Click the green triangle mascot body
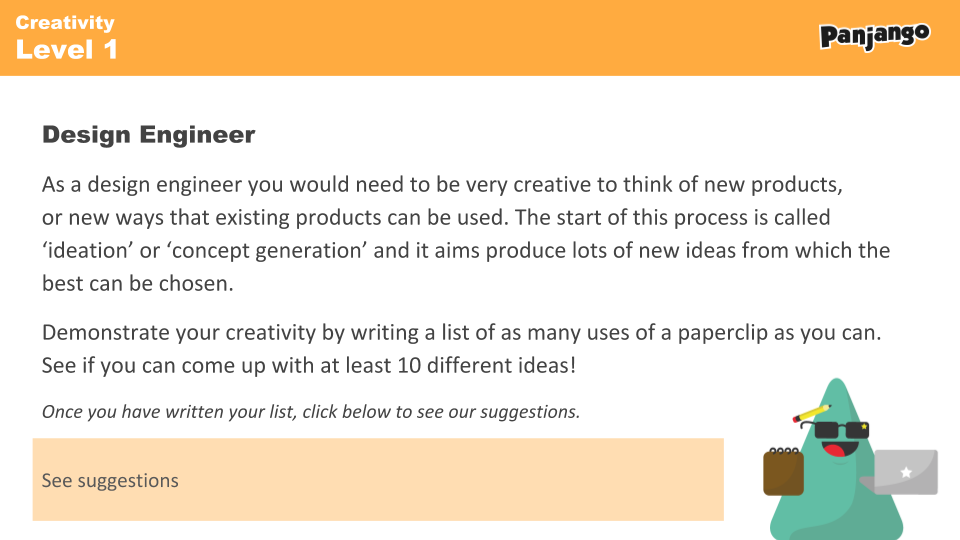Viewport: 960px width, 540px height. 836,500
